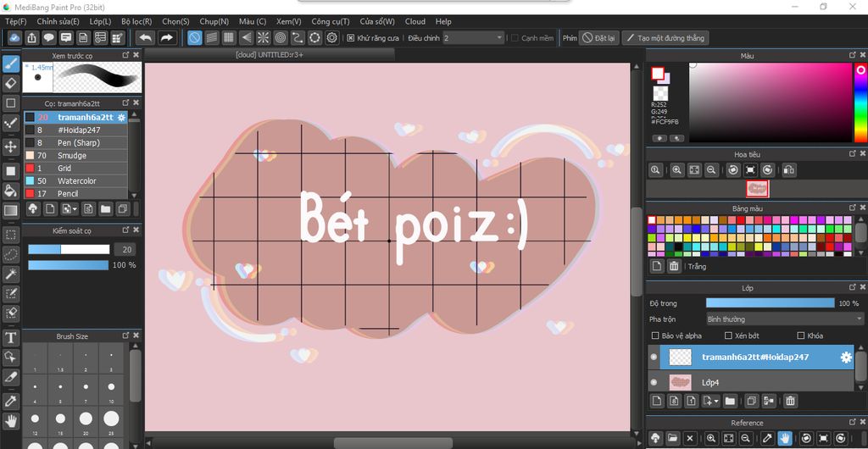The image size is (868, 449).
Task: Open the Lớp(L) menu
Action: pos(100,21)
